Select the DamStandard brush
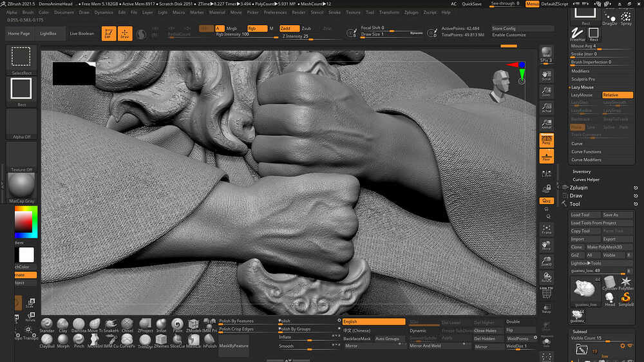 click(79, 325)
